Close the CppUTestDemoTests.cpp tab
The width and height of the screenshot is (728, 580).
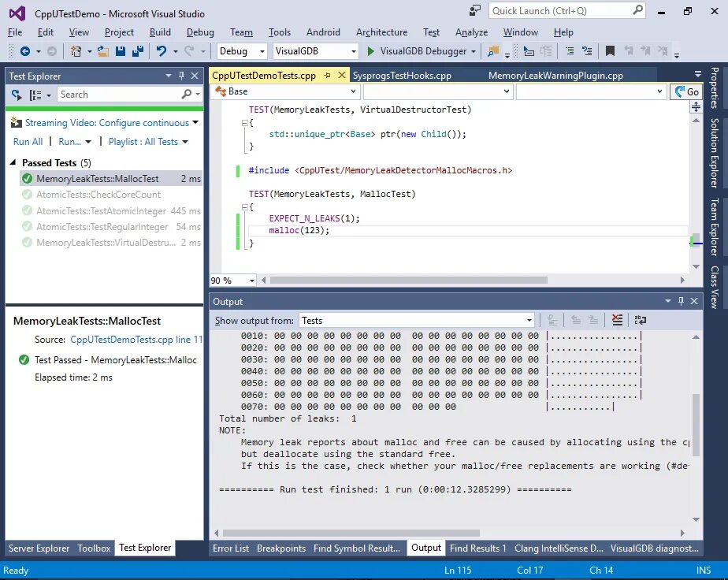pyautogui.click(x=342, y=75)
